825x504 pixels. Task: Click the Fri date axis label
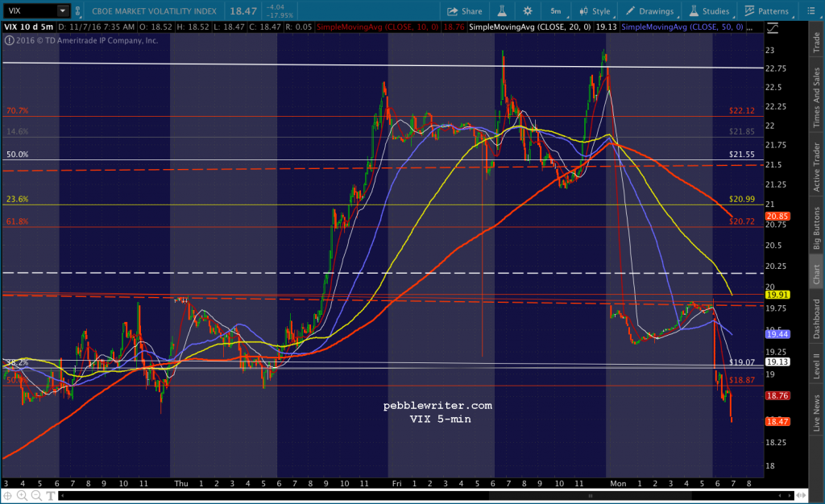(x=396, y=484)
